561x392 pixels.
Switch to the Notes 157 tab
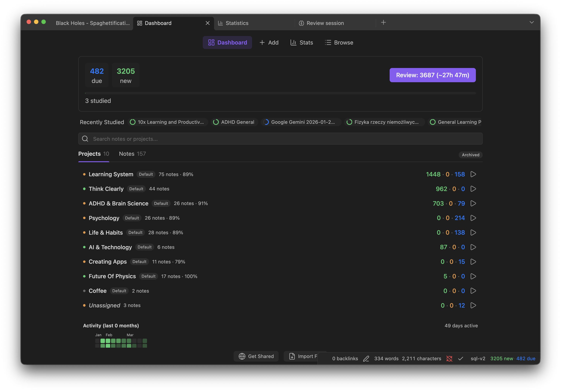pos(132,154)
